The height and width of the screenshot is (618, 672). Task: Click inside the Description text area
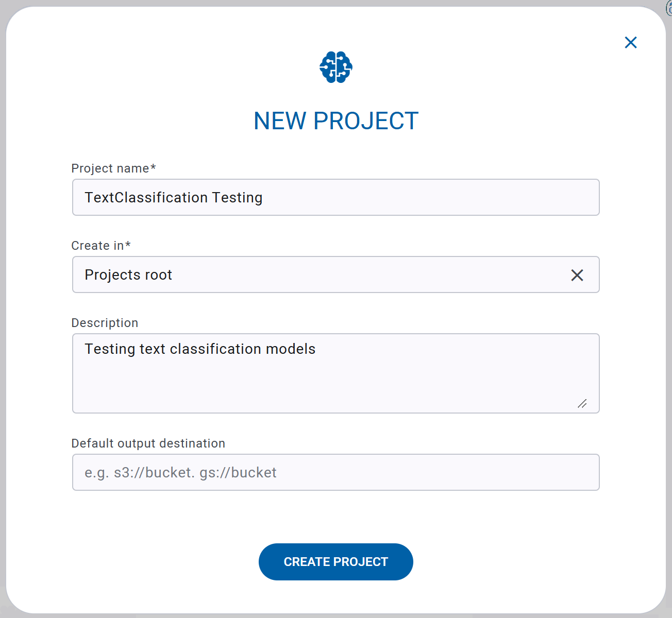coord(335,373)
